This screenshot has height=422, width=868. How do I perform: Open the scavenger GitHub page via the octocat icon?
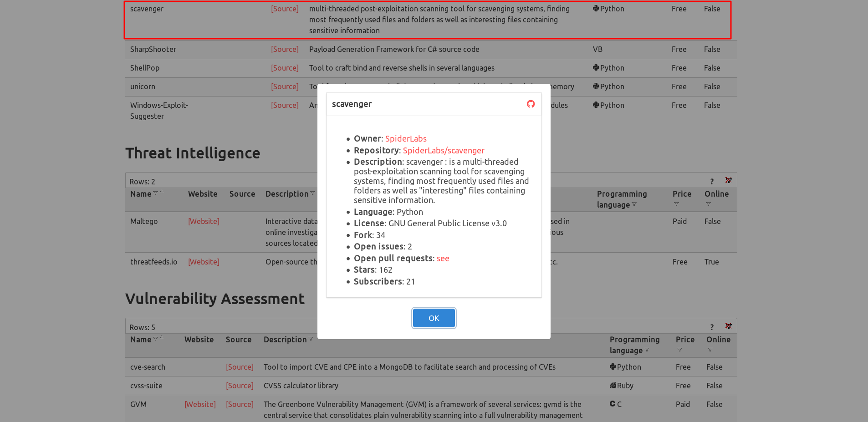531,104
